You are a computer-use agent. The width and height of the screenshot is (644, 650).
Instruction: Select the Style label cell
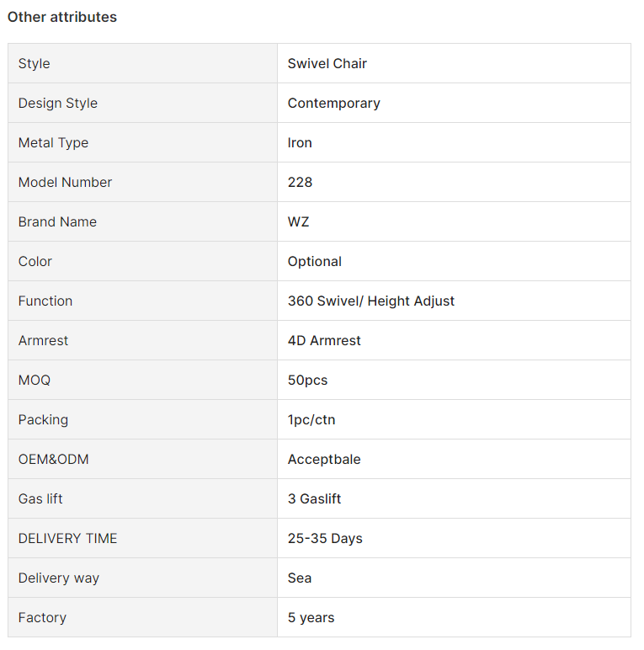tap(142, 63)
